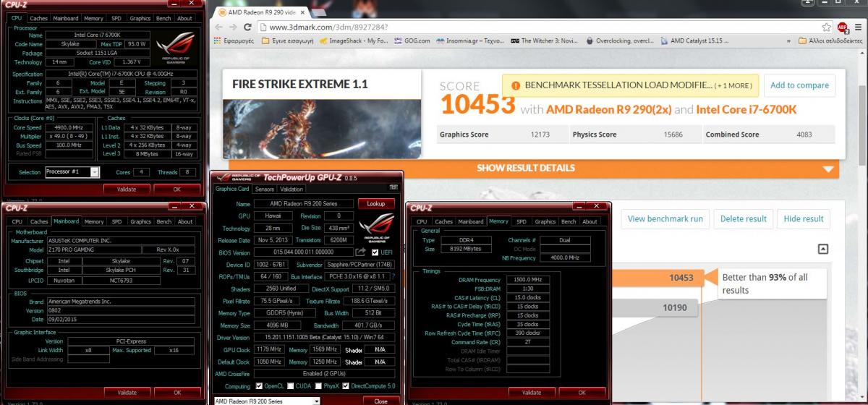Close the AMD Radeon R9 290 browser tab
Image resolution: width=868 pixels, height=405 pixels.
(x=302, y=12)
